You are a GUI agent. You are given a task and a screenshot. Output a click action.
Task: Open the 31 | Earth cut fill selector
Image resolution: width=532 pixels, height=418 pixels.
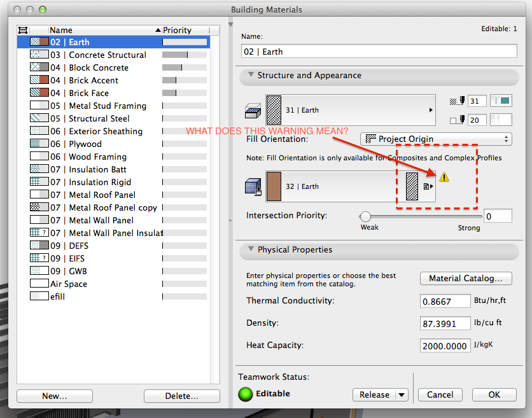350,110
